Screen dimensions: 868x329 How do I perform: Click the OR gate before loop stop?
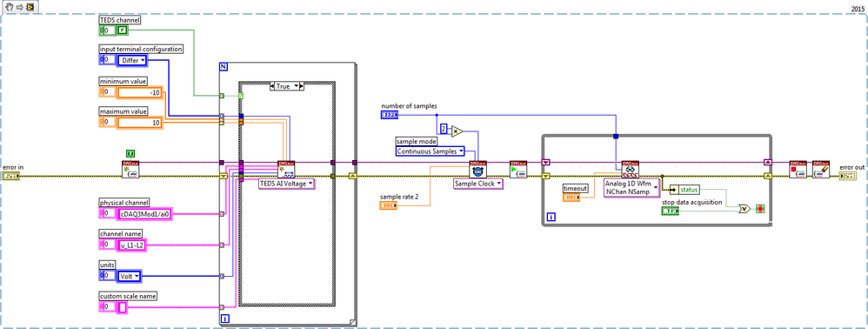745,209
